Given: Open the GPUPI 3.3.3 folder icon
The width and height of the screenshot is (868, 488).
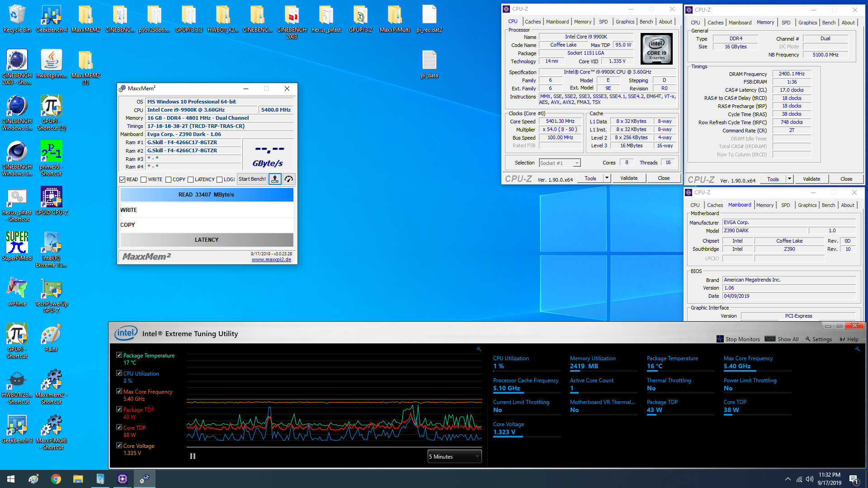Looking at the screenshot, I should 189,19.
